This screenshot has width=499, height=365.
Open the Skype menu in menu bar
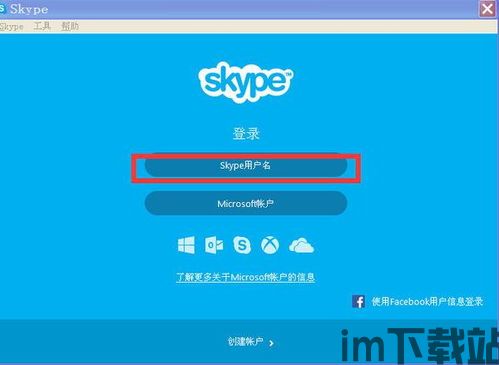coord(12,27)
